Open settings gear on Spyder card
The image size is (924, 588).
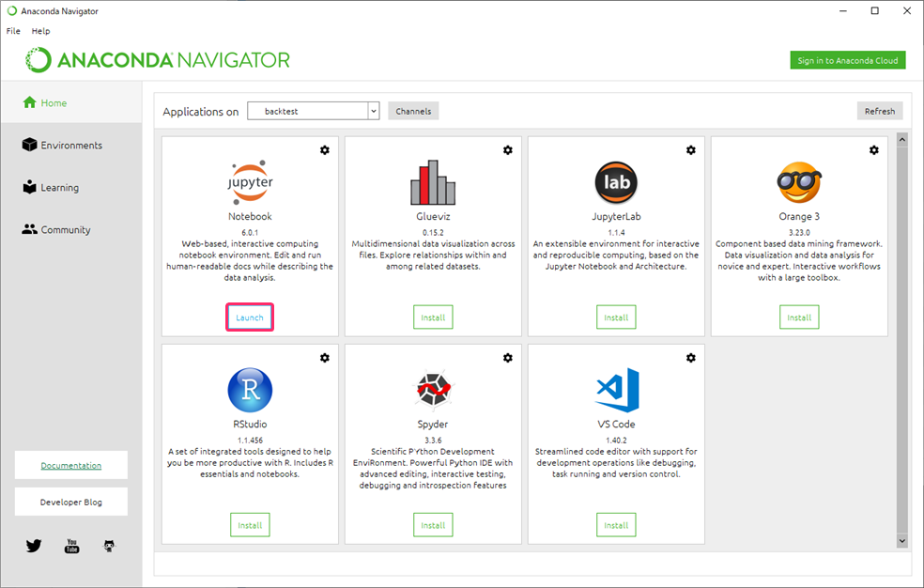click(508, 358)
